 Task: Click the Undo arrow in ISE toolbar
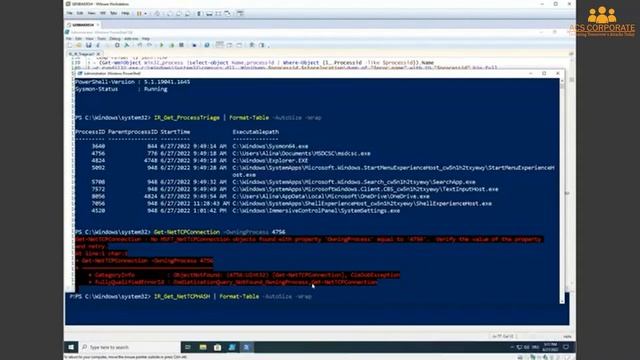pos(140,45)
